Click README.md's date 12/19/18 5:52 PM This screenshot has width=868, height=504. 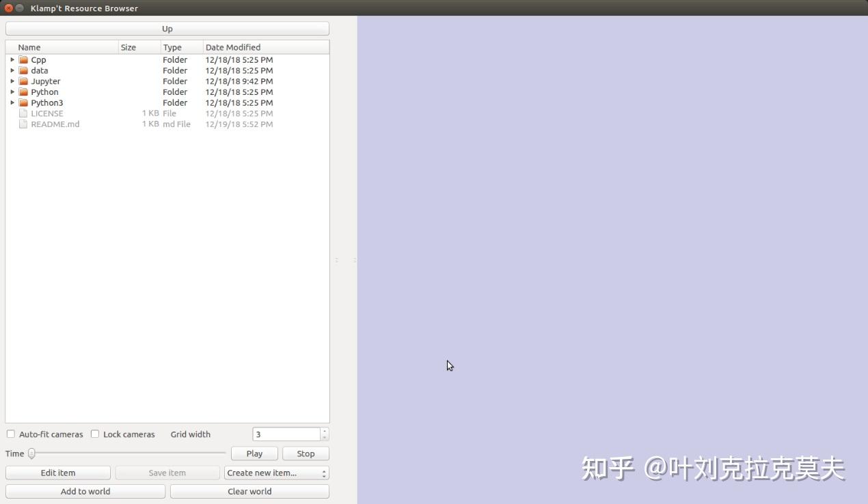pos(239,124)
